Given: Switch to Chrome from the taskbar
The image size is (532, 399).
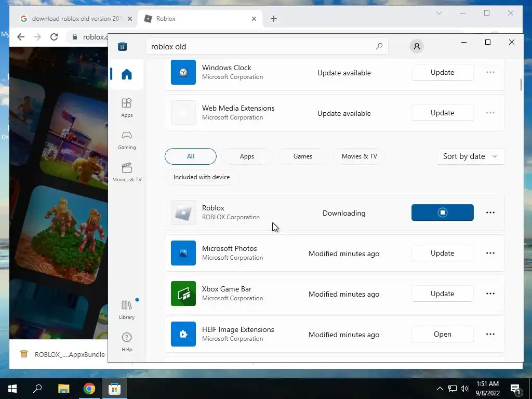Looking at the screenshot, I should (89, 389).
